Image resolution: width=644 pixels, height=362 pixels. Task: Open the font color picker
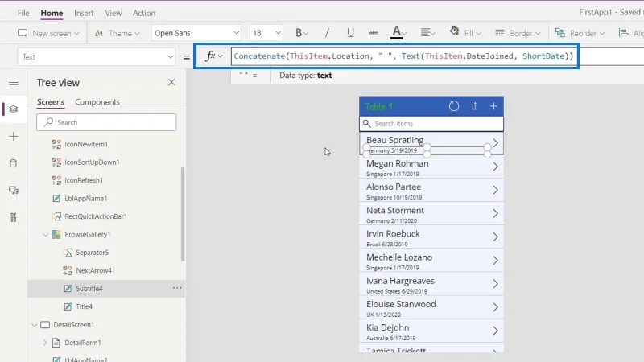click(398, 33)
